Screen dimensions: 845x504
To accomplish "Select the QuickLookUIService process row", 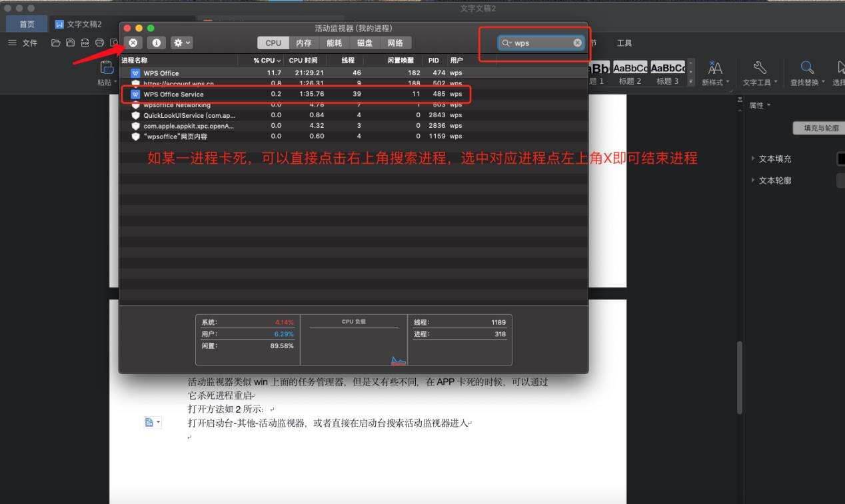I will [353, 115].
